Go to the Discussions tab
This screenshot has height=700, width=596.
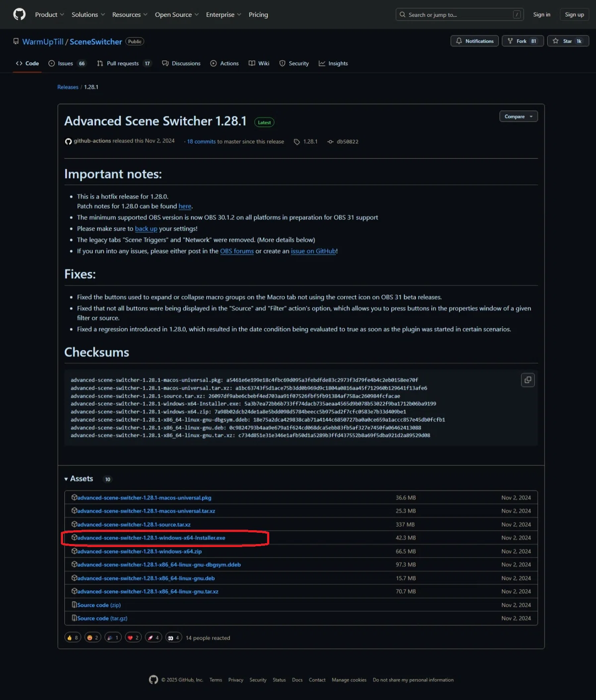pos(181,64)
